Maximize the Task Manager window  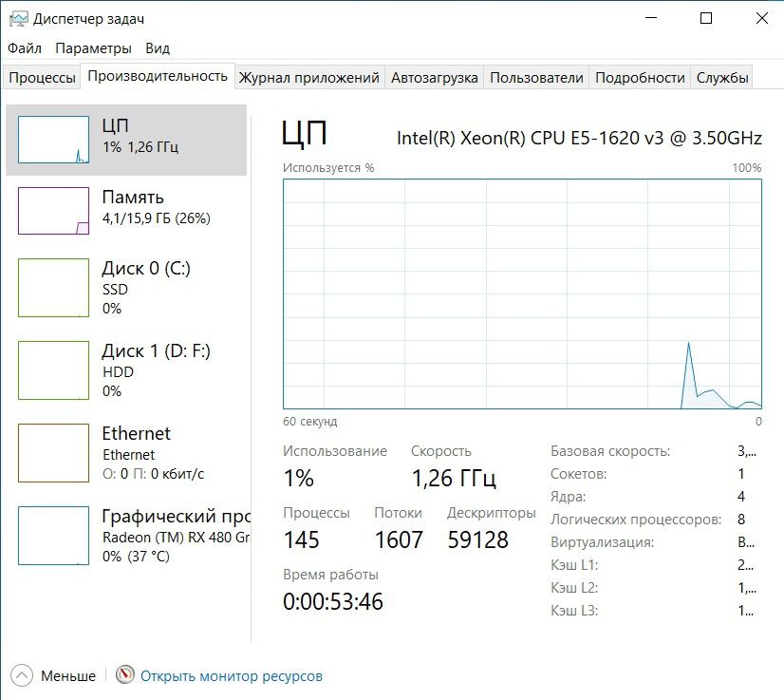[706, 18]
